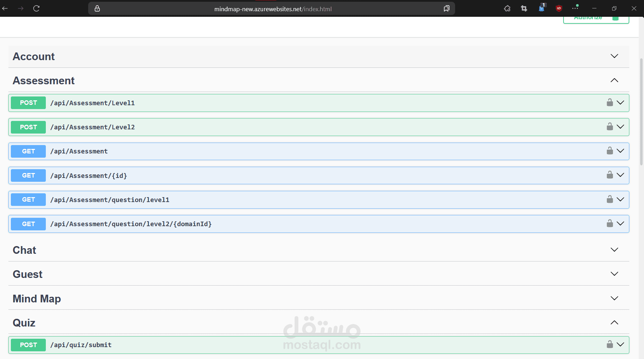This screenshot has width=644, height=359.
Task: Click lock icon on /api/quiz/submit row
Action: tap(610, 344)
